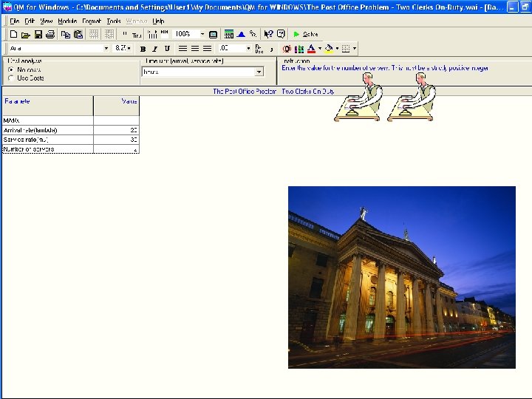Open the View menu
Image resolution: width=532 pixels, height=399 pixels.
[46, 21]
